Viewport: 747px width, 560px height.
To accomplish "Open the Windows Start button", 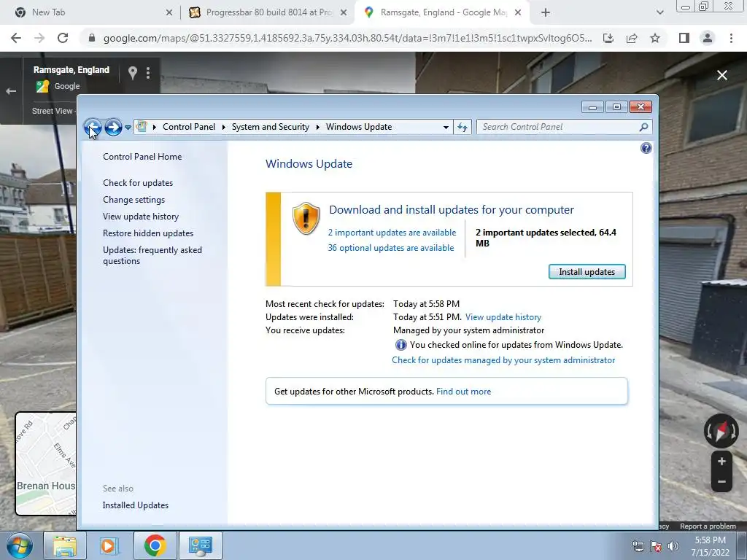I will point(19,545).
